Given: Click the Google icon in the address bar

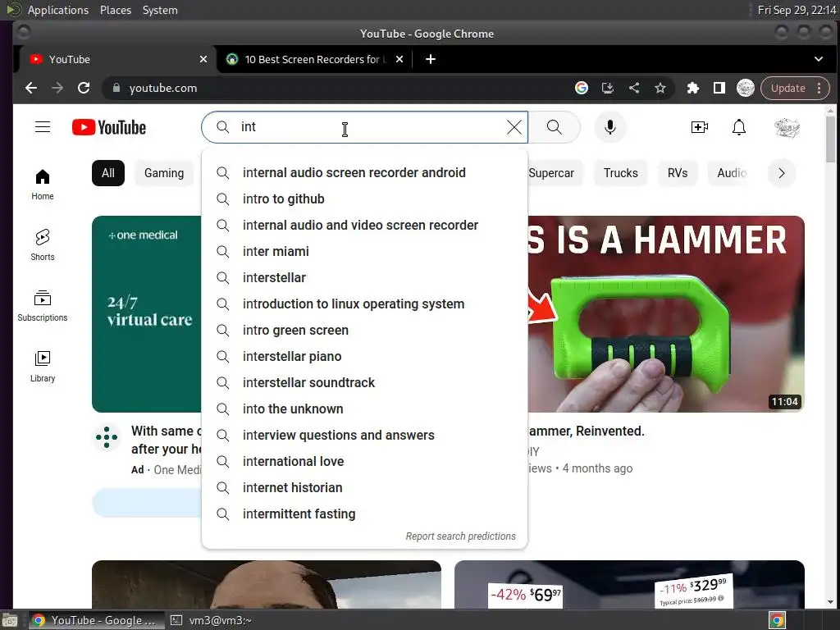Looking at the screenshot, I should coord(582,88).
